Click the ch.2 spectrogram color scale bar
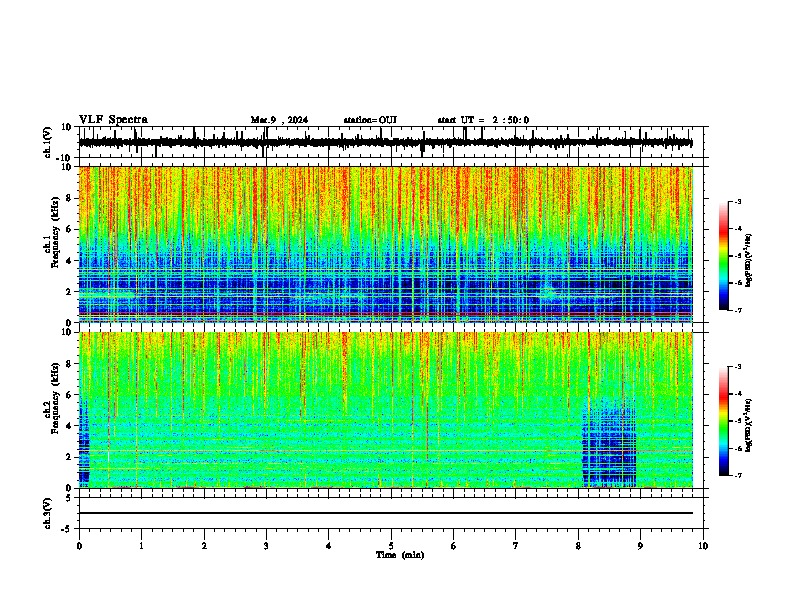Image resolution: width=792 pixels, height=612 pixels. pyautogui.click(x=724, y=421)
